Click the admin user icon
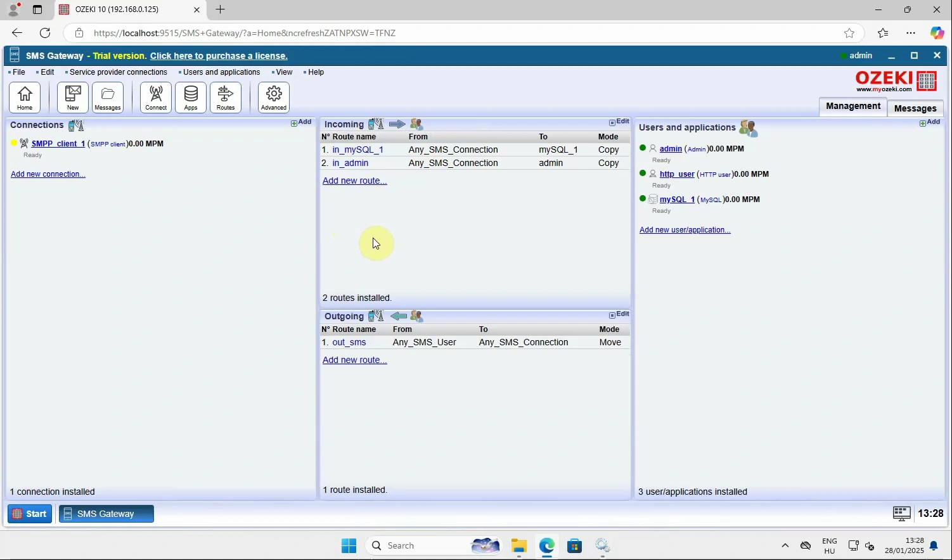Screen dimensions: 952x560 [x=653, y=149]
